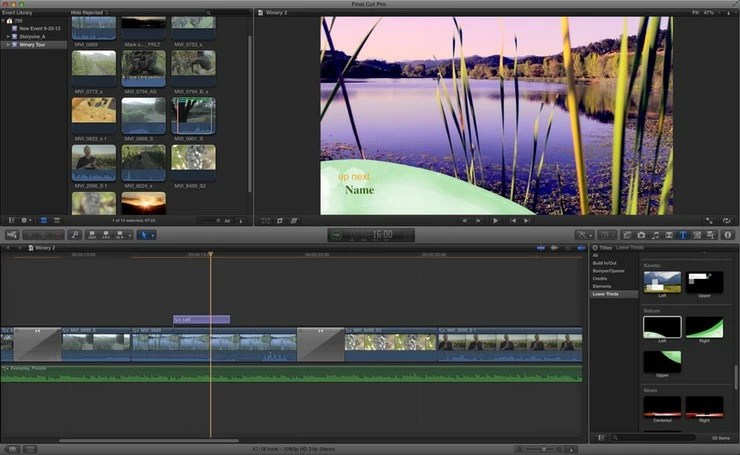Viewport: 740px width, 455px height.
Task: Open the Transitions browser icon
Action: click(669, 235)
